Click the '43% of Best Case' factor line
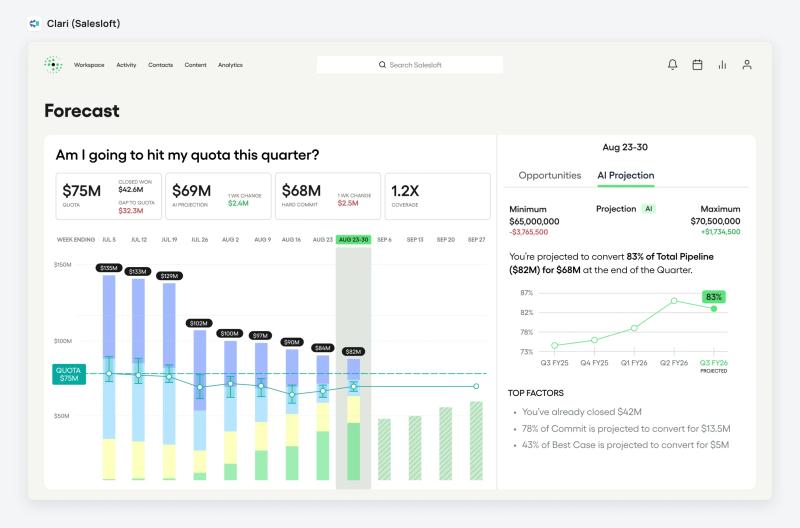 (x=625, y=445)
